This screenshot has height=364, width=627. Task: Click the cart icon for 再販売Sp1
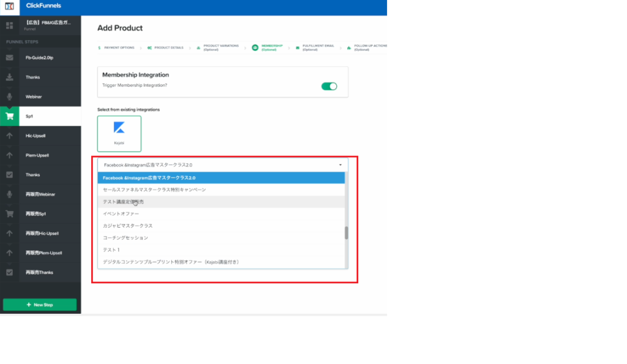9,214
